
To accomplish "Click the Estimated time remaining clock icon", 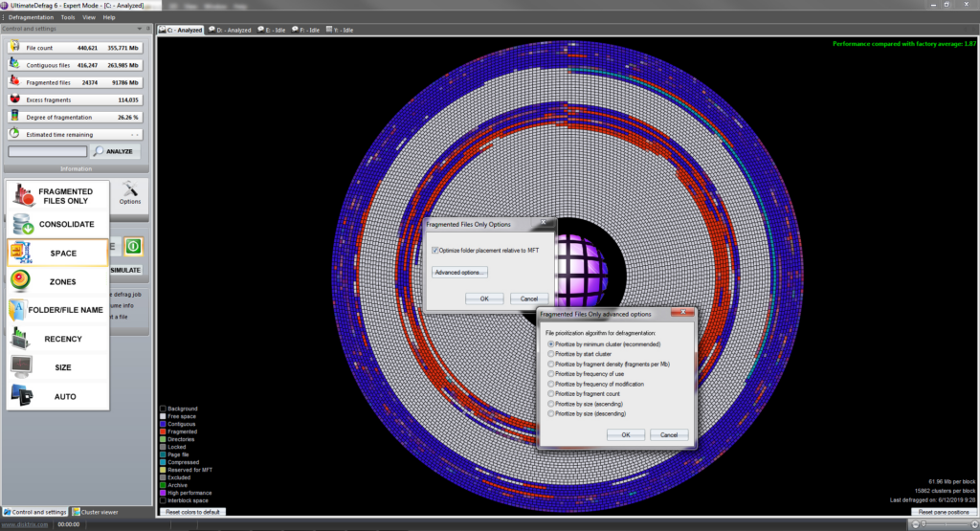I will (x=15, y=134).
